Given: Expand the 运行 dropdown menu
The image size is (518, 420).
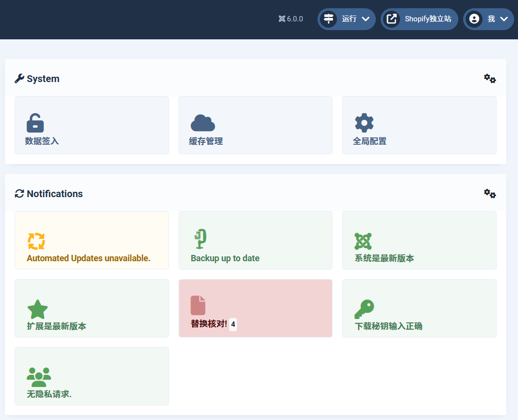Looking at the screenshot, I should coord(347,19).
